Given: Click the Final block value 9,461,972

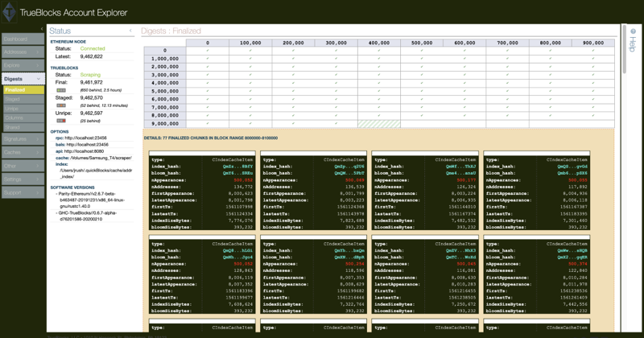Looking at the screenshot, I should 91,82.
